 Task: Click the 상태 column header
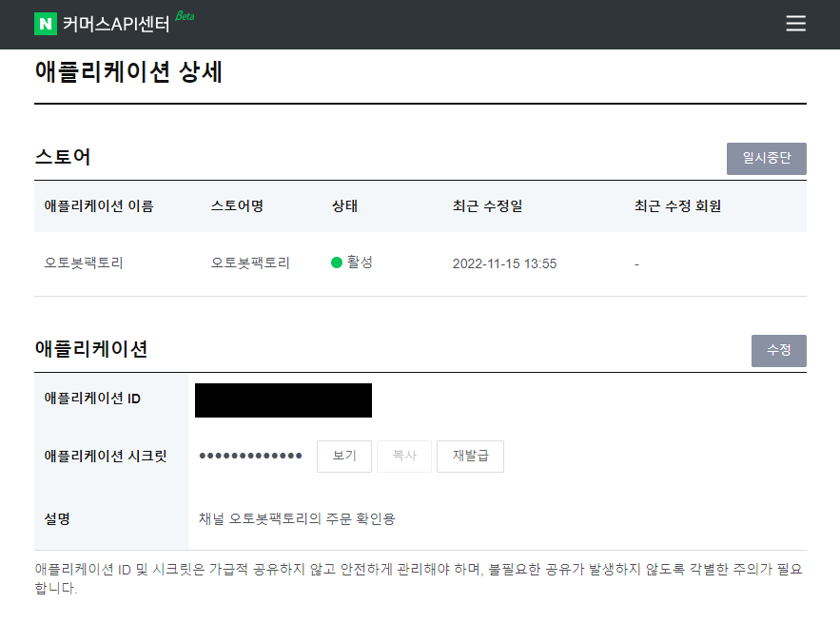pyautogui.click(x=344, y=206)
